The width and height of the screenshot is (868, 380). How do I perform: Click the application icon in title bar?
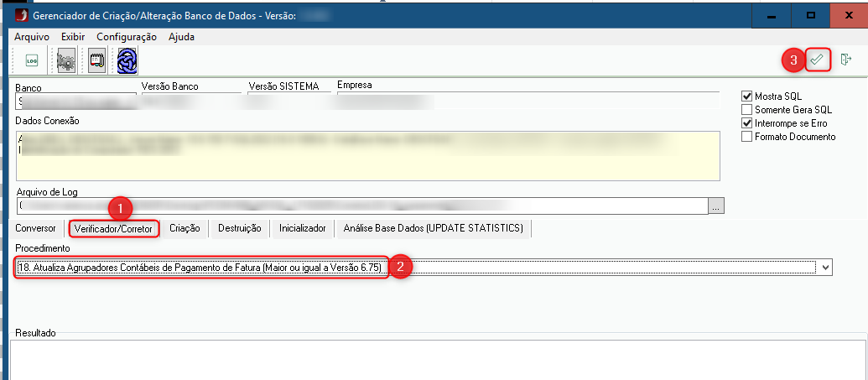pyautogui.click(x=21, y=15)
